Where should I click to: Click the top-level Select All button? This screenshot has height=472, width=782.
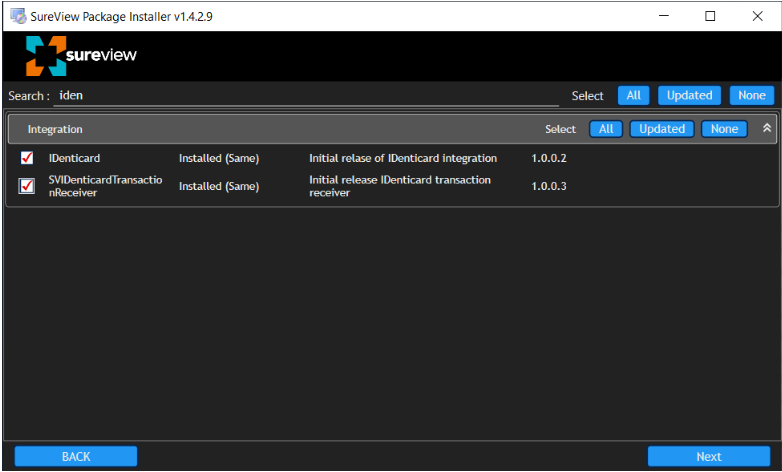pyautogui.click(x=633, y=95)
